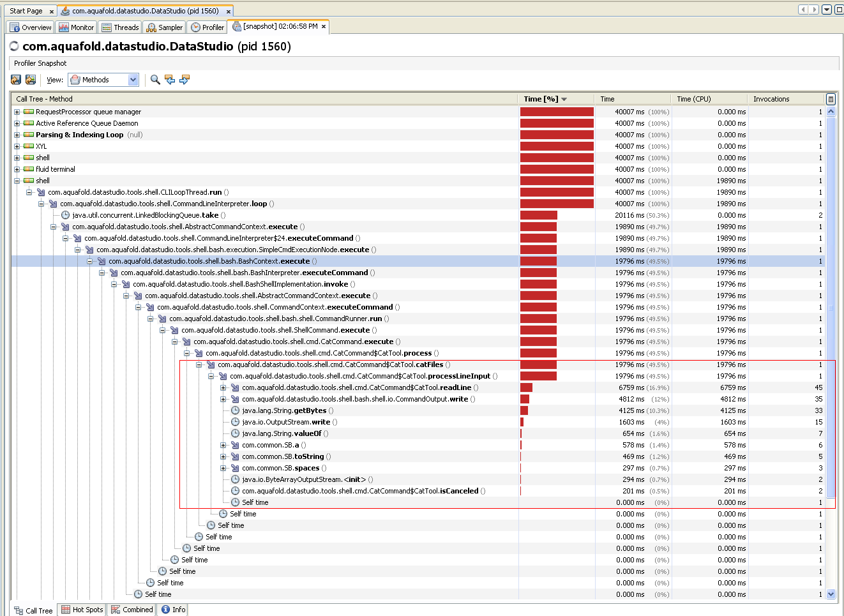Collapse the CommandLineInterpreter.loop node
The image size is (844, 616).
41,204
